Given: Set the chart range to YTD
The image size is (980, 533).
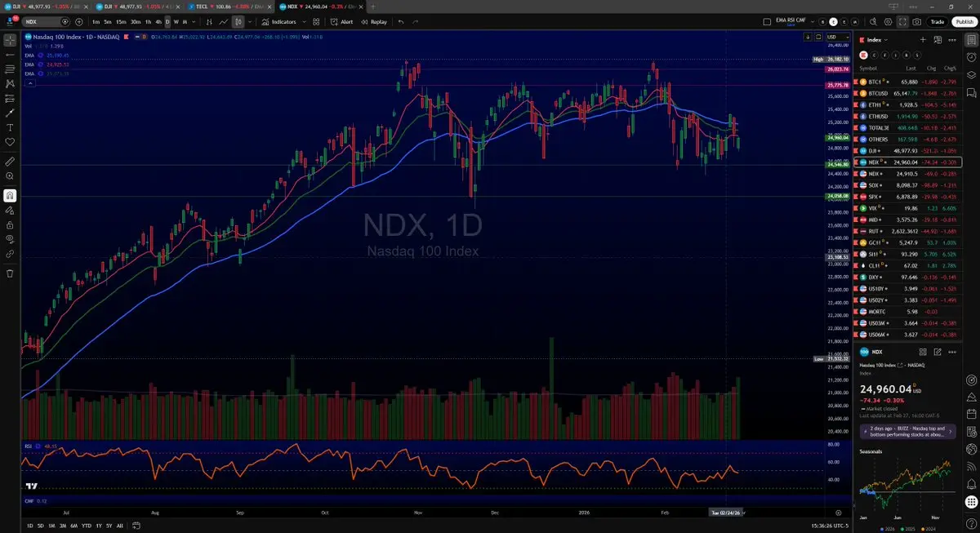Looking at the screenshot, I should click(x=86, y=526).
